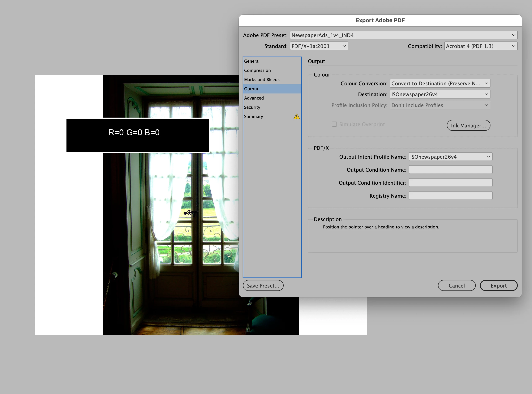Select the General section
The height and width of the screenshot is (394, 532).
(x=252, y=61)
